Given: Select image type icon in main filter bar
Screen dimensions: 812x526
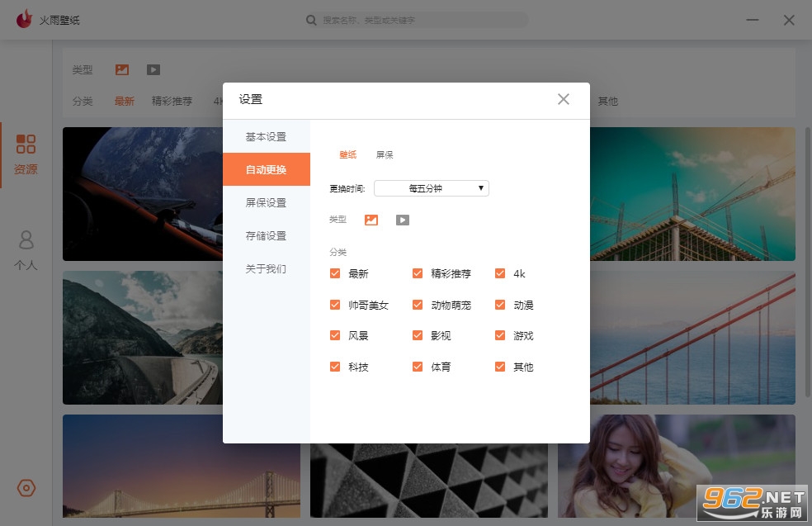Looking at the screenshot, I should click(x=122, y=69).
